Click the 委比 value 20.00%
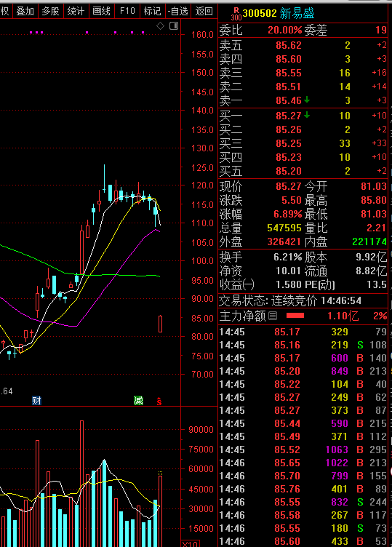The height and width of the screenshot is (547, 392). (284, 30)
